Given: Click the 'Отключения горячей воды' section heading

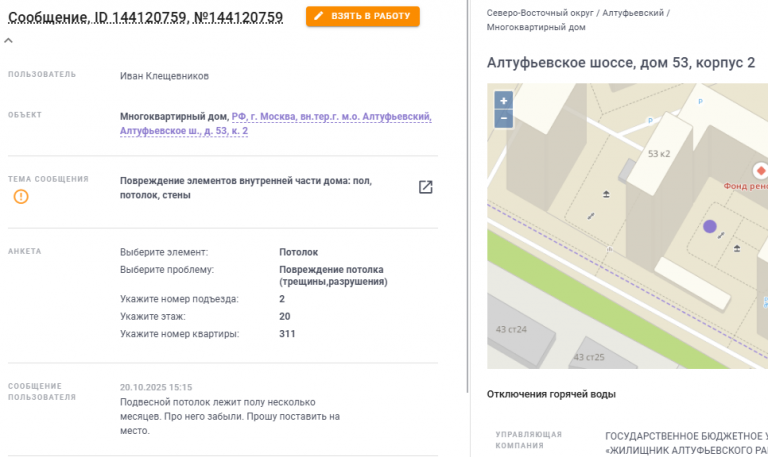Looking at the screenshot, I should coord(551,394).
